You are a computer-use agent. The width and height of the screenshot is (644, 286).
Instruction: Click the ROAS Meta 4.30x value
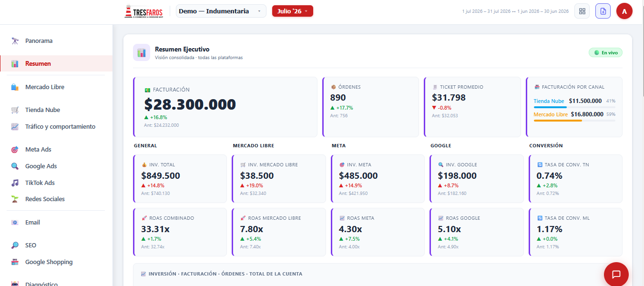(x=351, y=229)
